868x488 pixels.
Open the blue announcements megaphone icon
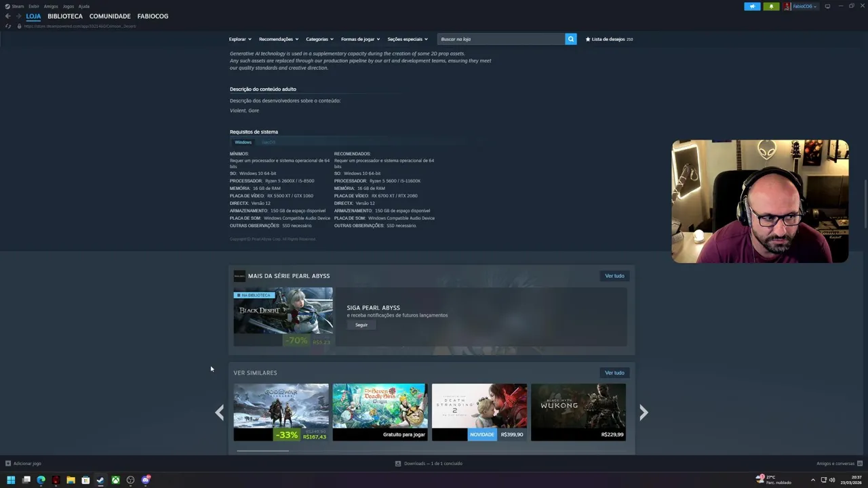pyautogui.click(x=752, y=6)
